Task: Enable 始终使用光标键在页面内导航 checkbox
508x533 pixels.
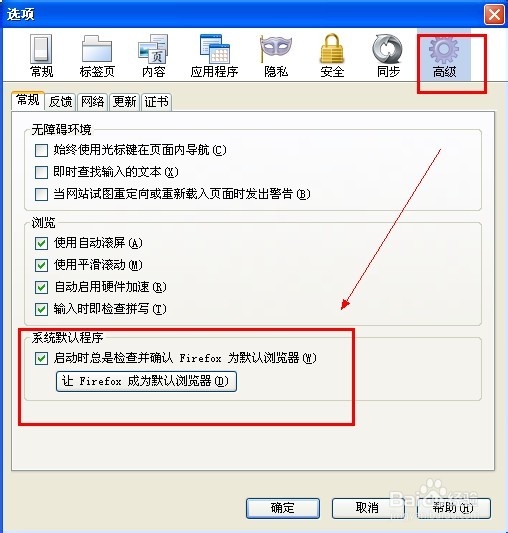Action: tap(41, 150)
